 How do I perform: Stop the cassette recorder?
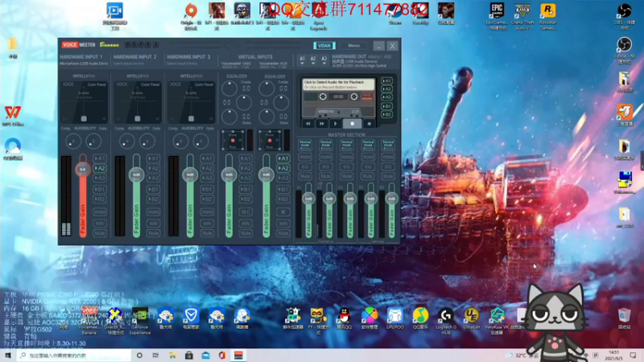tap(352, 124)
